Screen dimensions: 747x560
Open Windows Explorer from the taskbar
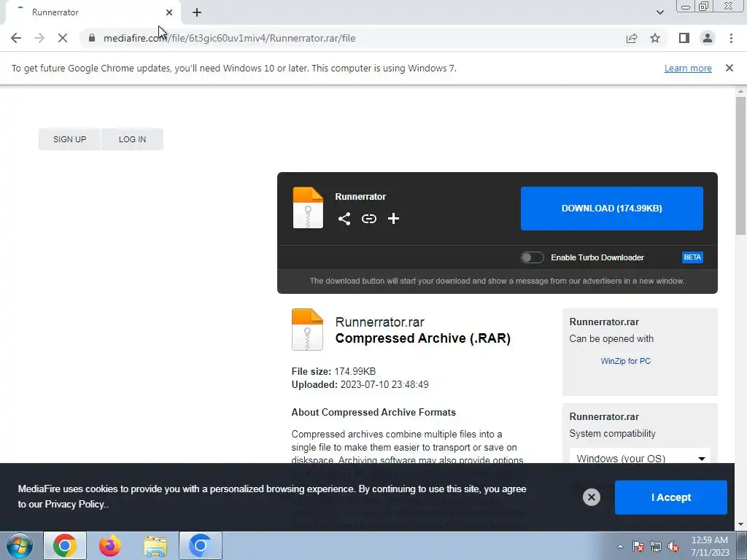155,545
